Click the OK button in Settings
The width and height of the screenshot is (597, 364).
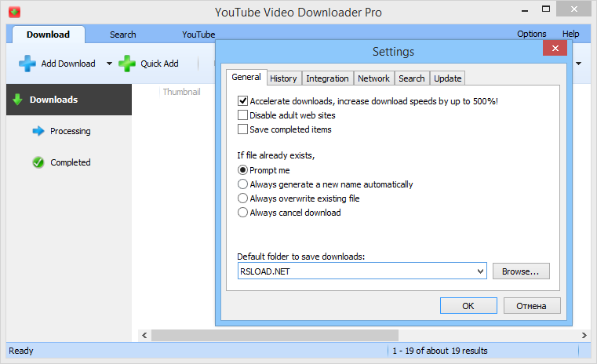tap(468, 306)
